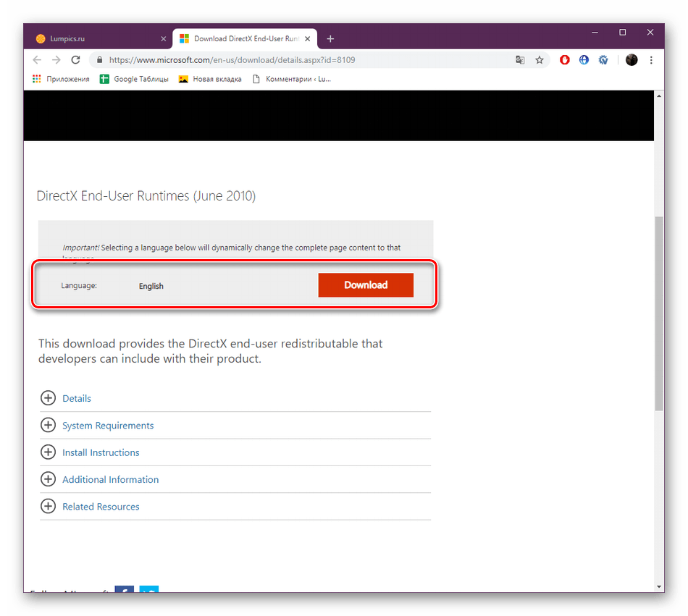Screen dimensions: 688x616
Task: Reload the page with the refresh icon
Action: (75, 60)
